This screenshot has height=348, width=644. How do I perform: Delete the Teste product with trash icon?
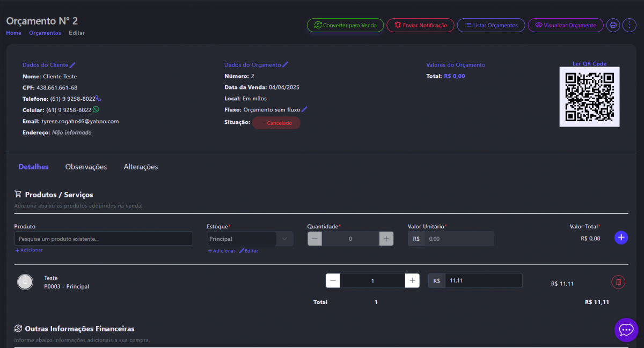(x=618, y=282)
